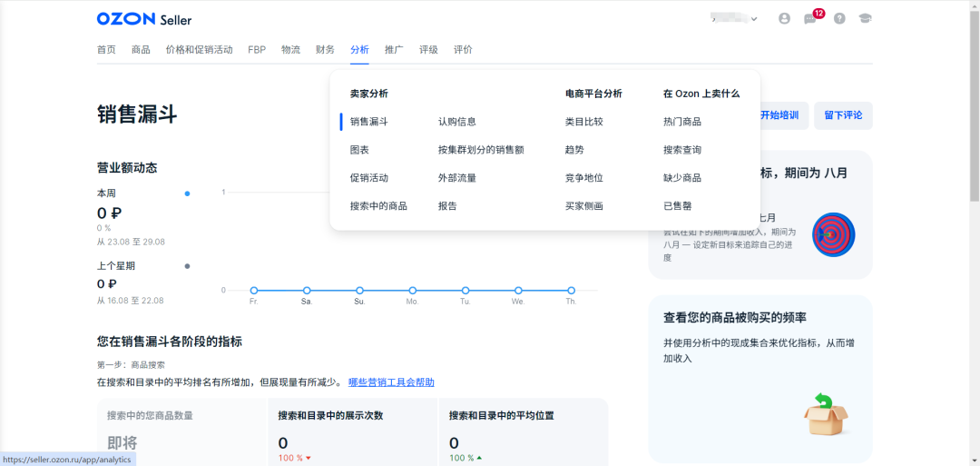The image size is (980, 466).
Task: Open the 推广 nav tab
Action: click(394, 50)
